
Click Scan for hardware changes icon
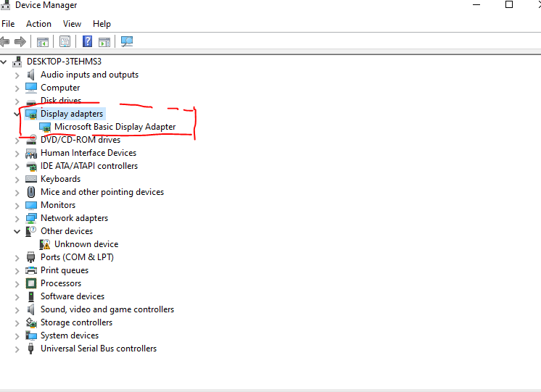[127, 42]
